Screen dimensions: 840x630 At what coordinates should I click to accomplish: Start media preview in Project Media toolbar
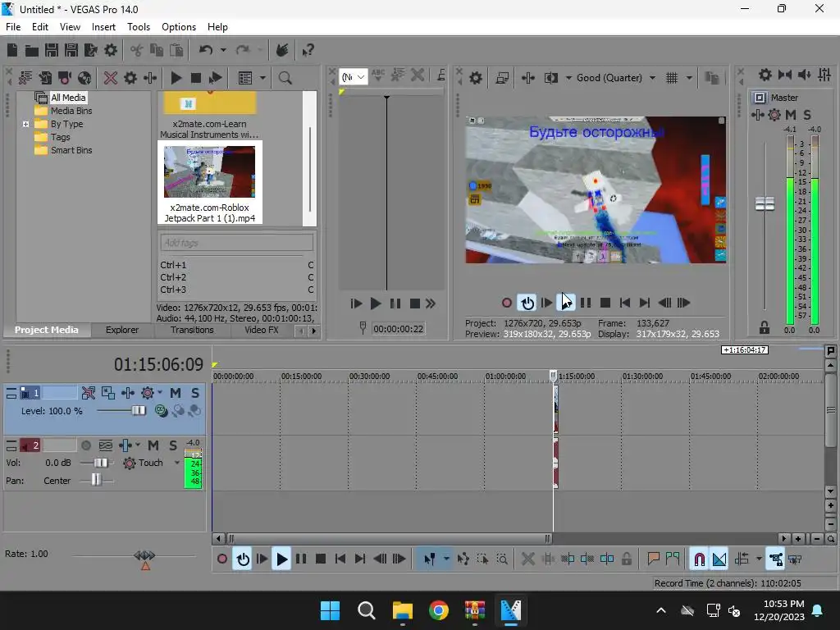coord(176,78)
